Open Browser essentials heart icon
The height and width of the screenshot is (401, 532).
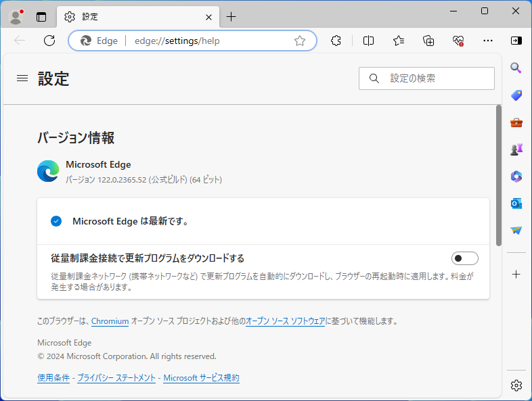point(458,41)
